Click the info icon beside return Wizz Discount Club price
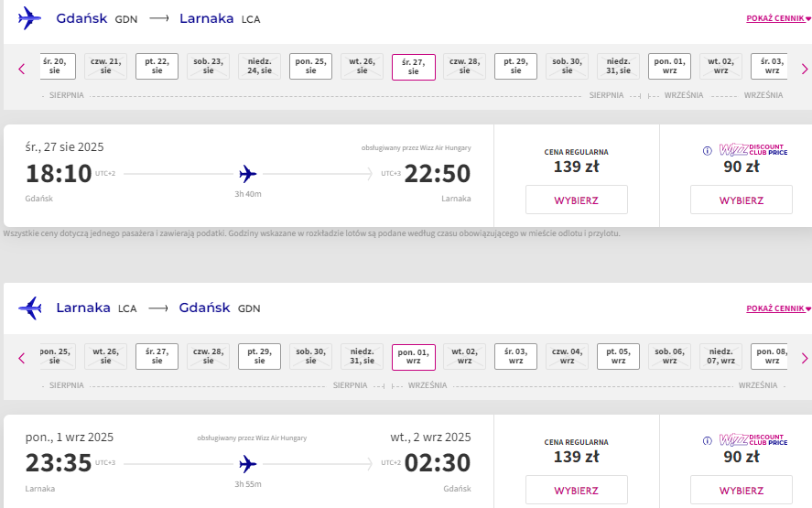The height and width of the screenshot is (508, 812). pyautogui.click(x=708, y=440)
